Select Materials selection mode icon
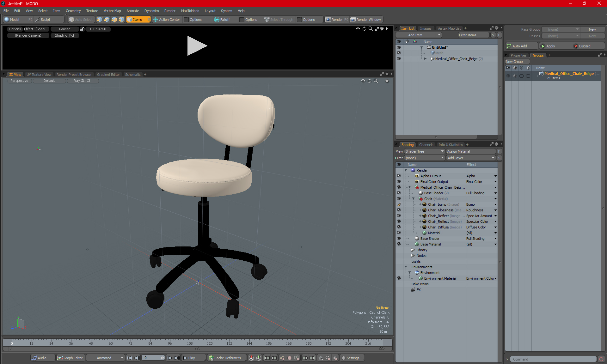 click(121, 20)
